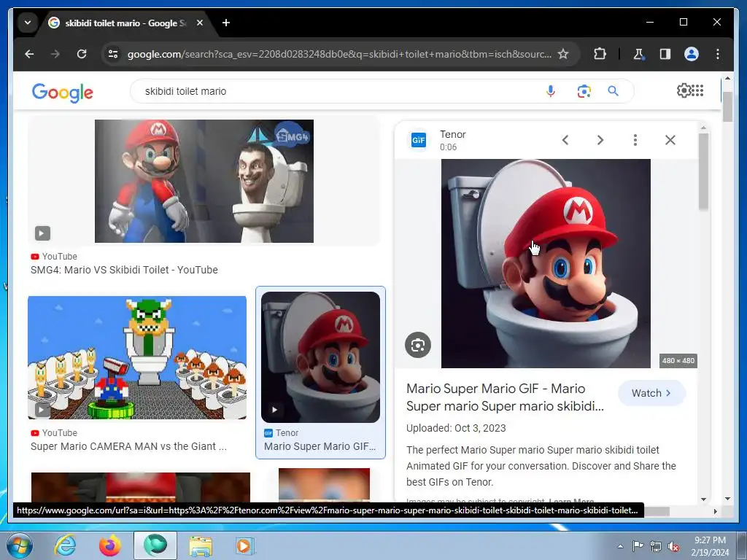Open network status tray icon
This screenshot has height=560, width=747.
click(x=656, y=546)
